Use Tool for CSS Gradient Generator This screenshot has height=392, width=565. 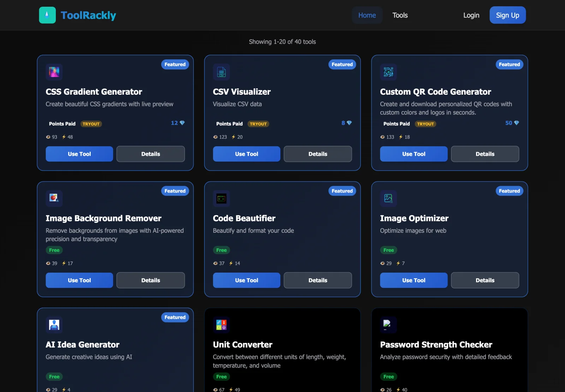coord(79,154)
